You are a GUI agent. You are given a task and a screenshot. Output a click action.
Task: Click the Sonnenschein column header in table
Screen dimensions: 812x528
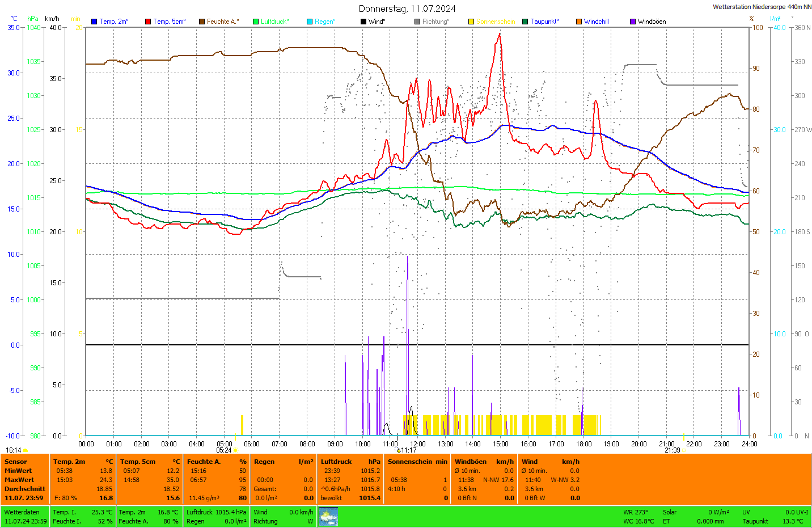click(x=410, y=462)
